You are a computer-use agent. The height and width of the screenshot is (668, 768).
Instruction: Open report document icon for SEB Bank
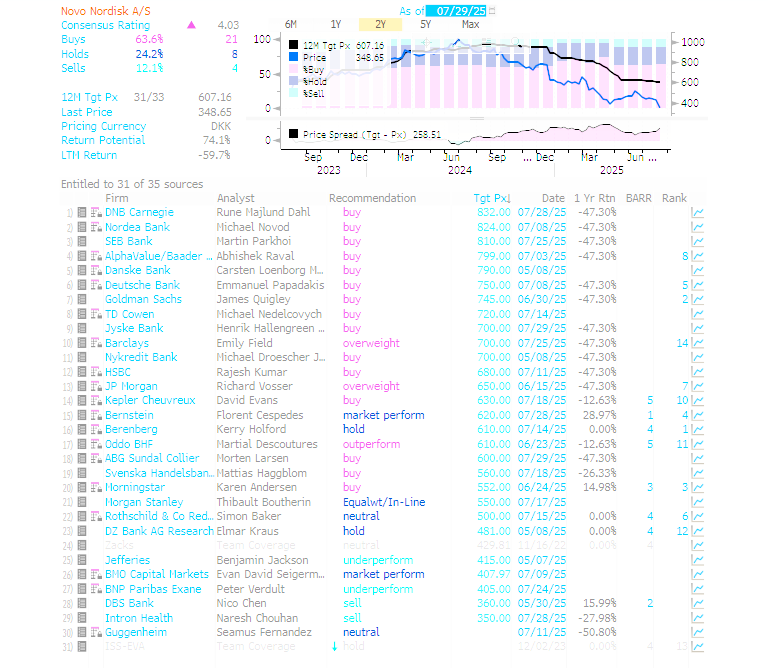[82, 241]
